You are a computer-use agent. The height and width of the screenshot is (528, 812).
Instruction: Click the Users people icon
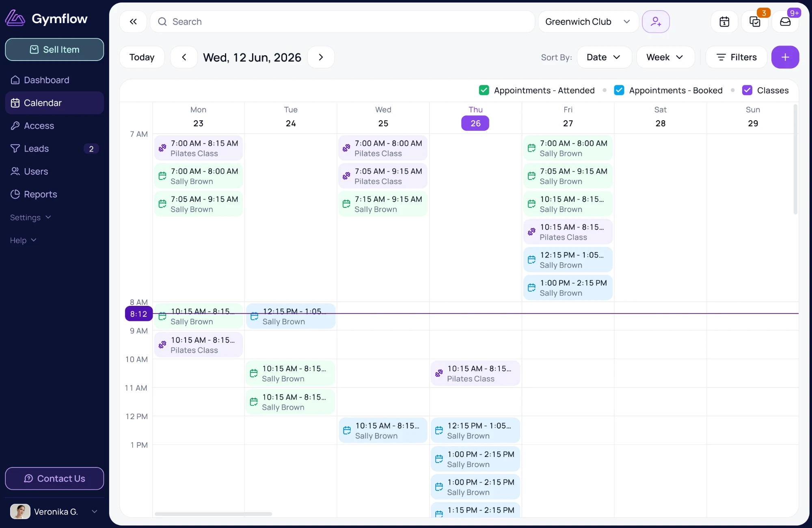pos(15,171)
